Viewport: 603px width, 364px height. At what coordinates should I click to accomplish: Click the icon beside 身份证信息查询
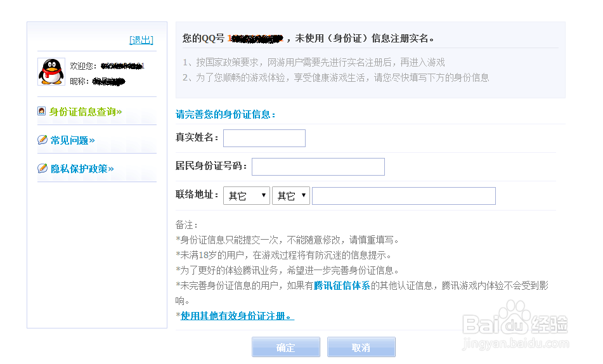coord(42,111)
